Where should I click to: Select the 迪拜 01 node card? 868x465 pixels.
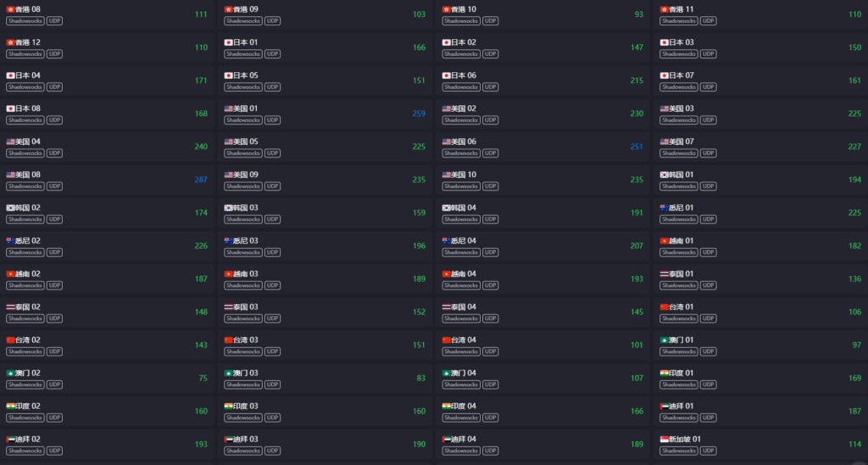click(759, 411)
